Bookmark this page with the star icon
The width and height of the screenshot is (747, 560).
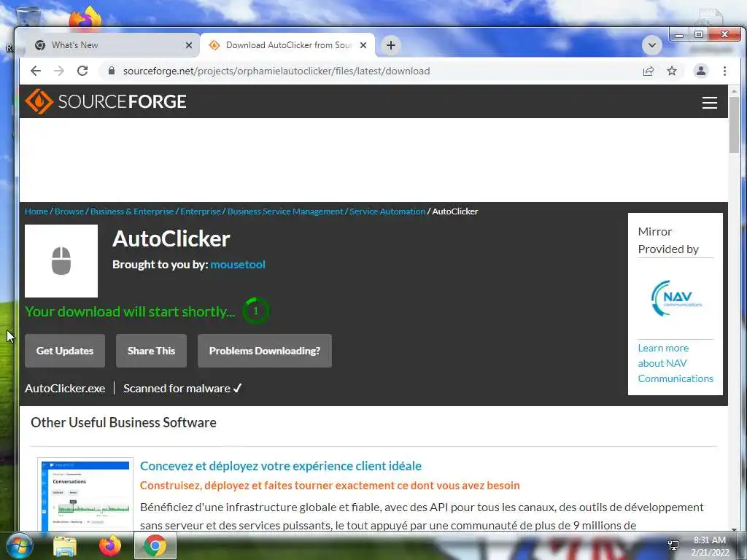click(x=672, y=71)
